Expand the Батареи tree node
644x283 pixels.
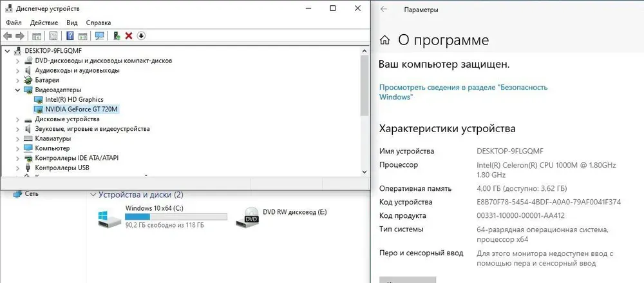pos(17,80)
